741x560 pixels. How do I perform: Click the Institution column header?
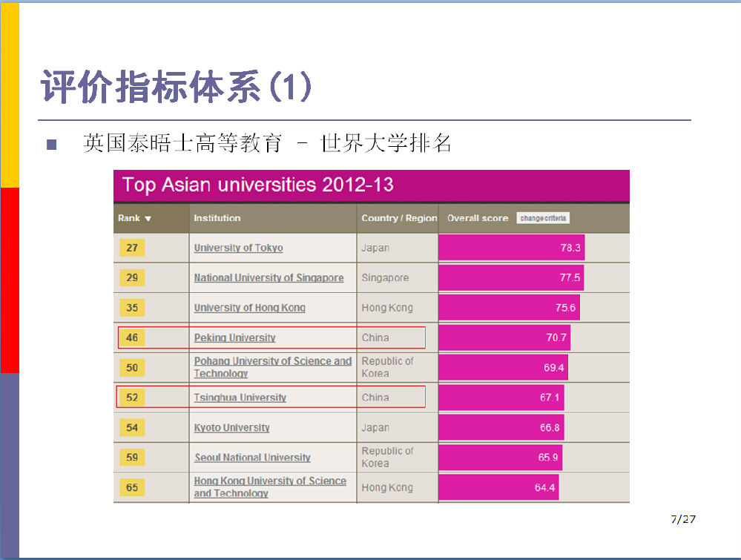pyautogui.click(x=217, y=218)
